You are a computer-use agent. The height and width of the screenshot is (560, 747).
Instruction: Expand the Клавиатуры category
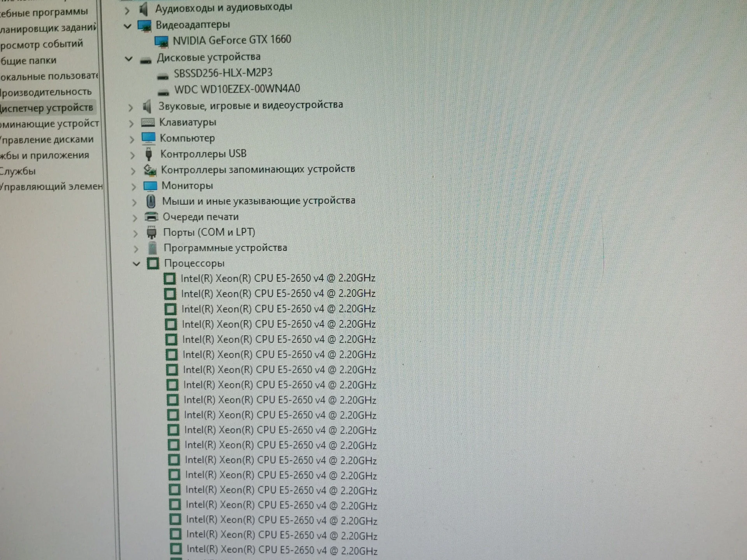coord(132,124)
